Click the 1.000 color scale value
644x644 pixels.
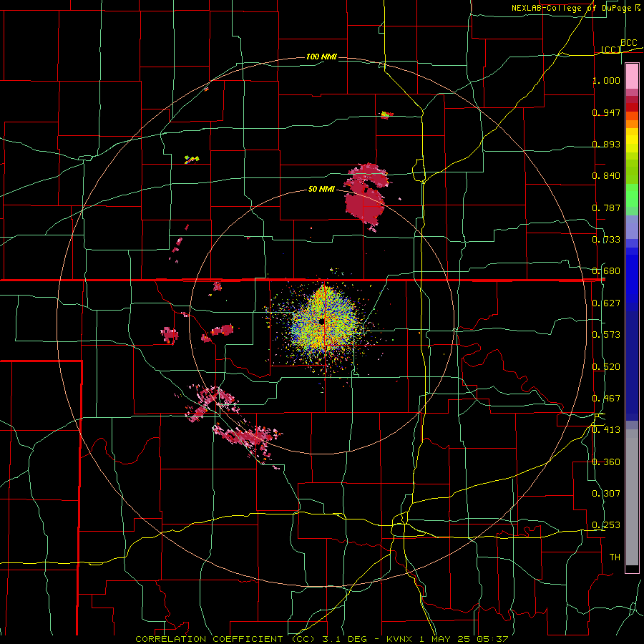point(606,80)
